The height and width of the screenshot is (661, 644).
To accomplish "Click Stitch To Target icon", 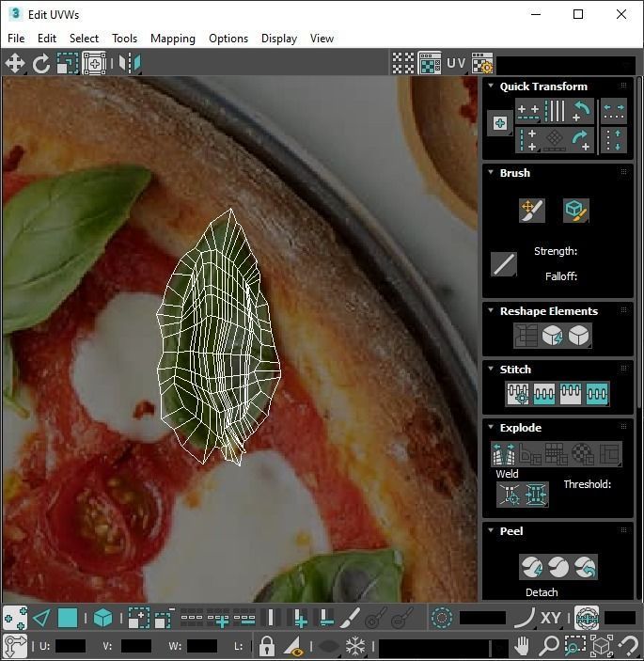I will click(x=518, y=394).
